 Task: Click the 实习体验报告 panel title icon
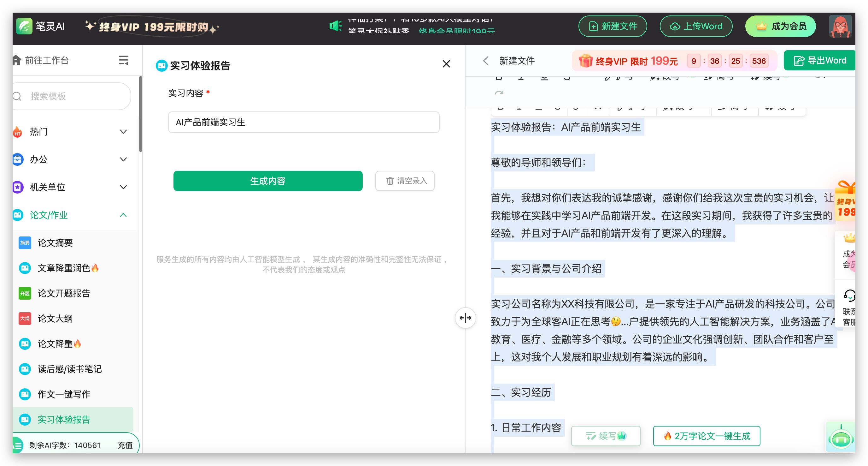coord(162,65)
